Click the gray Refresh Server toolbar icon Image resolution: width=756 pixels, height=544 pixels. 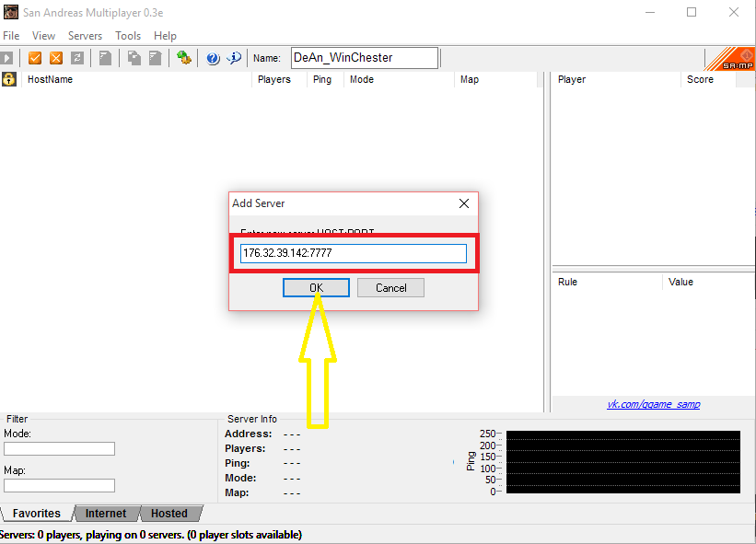(x=77, y=58)
